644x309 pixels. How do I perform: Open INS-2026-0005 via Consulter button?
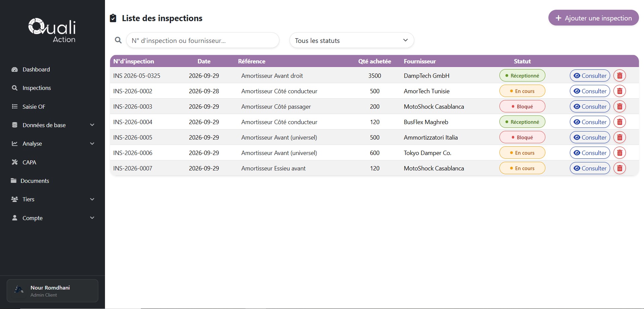pyautogui.click(x=590, y=137)
